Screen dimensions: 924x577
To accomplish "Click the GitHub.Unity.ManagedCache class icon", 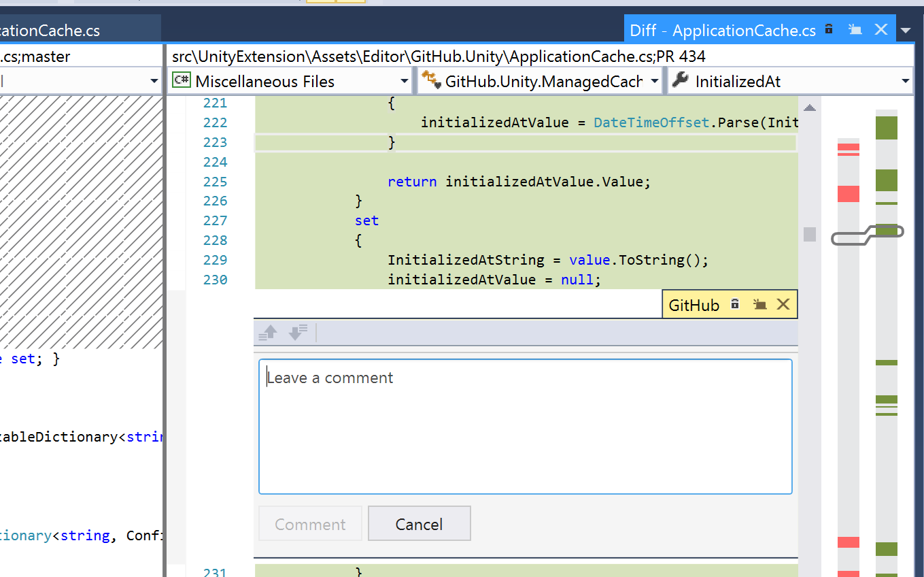I will [430, 80].
